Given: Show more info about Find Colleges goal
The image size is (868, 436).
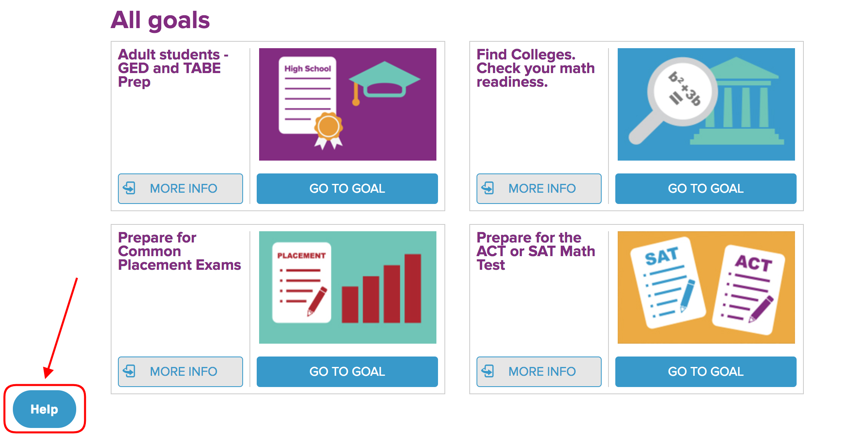Looking at the screenshot, I should pos(539,189).
